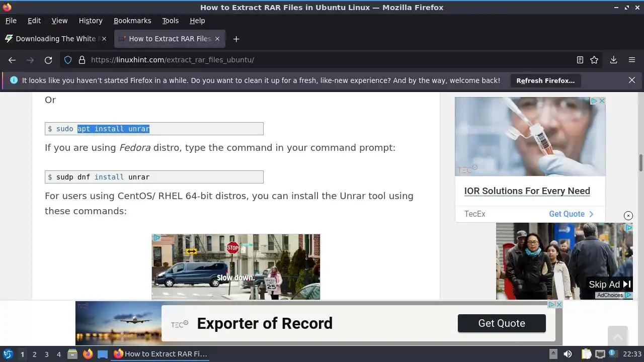Image resolution: width=644 pixels, height=362 pixels.
Task: Open the clipboard manager tray icon
Action: [x=586, y=354]
